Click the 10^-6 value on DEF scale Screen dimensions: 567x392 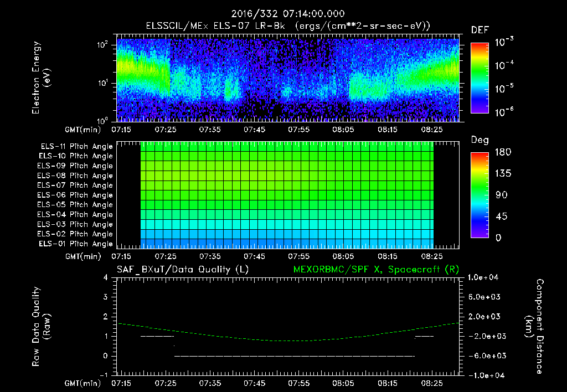[x=504, y=112]
